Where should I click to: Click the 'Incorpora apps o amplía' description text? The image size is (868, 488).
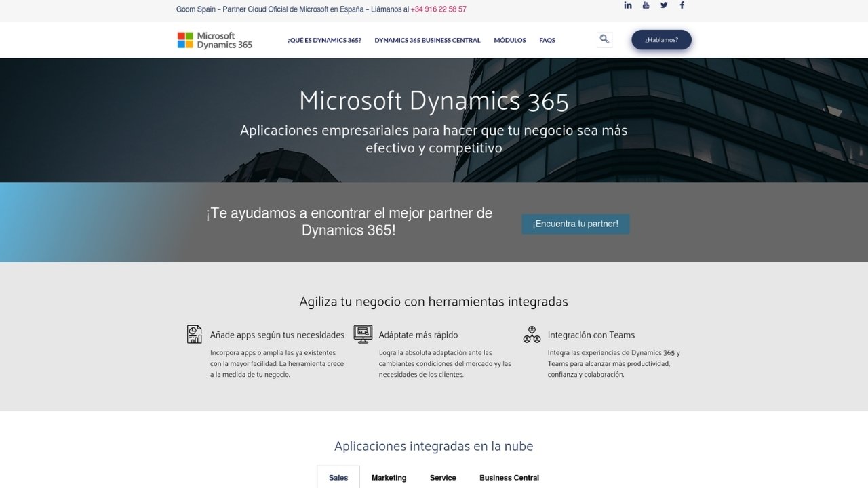click(x=277, y=363)
